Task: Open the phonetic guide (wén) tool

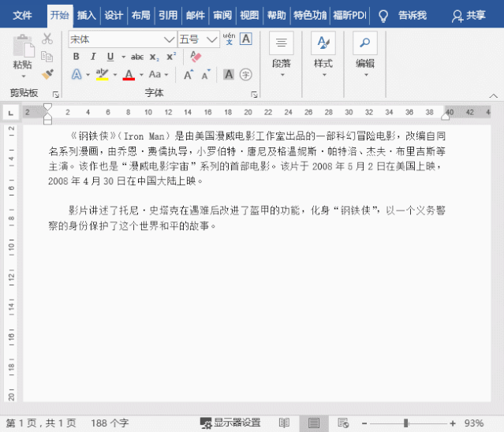Action: (x=229, y=39)
